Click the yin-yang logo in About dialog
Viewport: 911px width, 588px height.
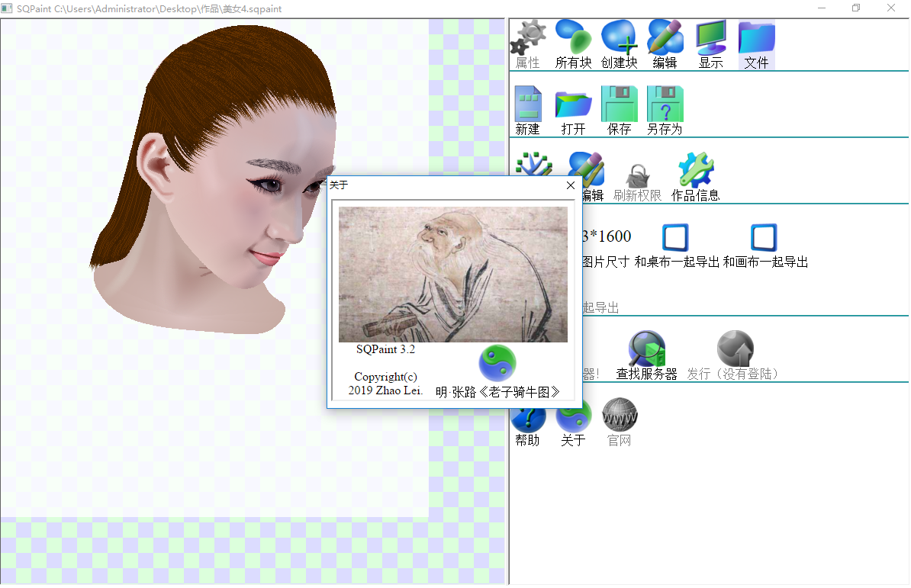(x=497, y=364)
